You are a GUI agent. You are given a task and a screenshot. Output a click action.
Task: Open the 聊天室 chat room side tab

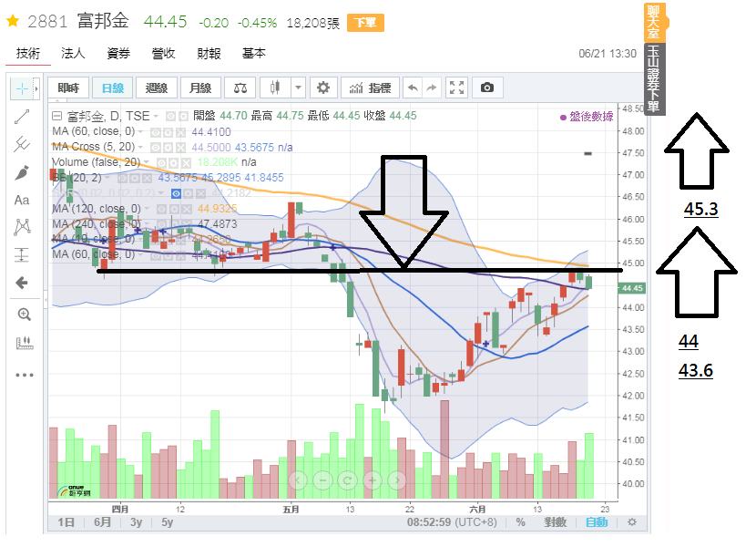pyautogui.click(x=654, y=22)
